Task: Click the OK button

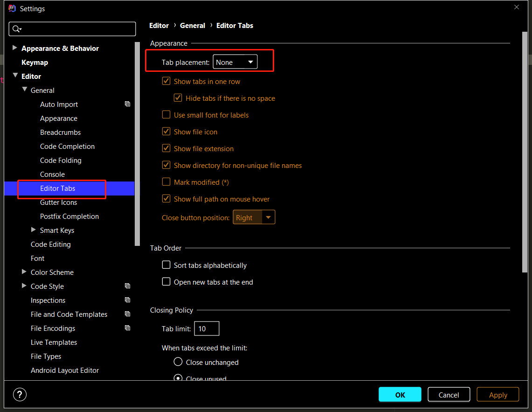Action: pos(400,395)
